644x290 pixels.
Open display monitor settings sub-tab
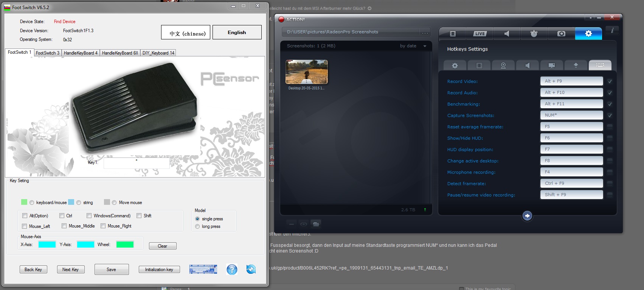coord(552,65)
